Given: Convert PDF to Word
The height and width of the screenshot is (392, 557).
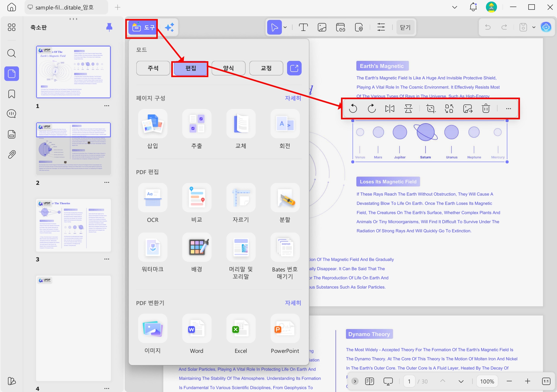Looking at the screenshot, I should pyautogui.click(x=197, y=328).
